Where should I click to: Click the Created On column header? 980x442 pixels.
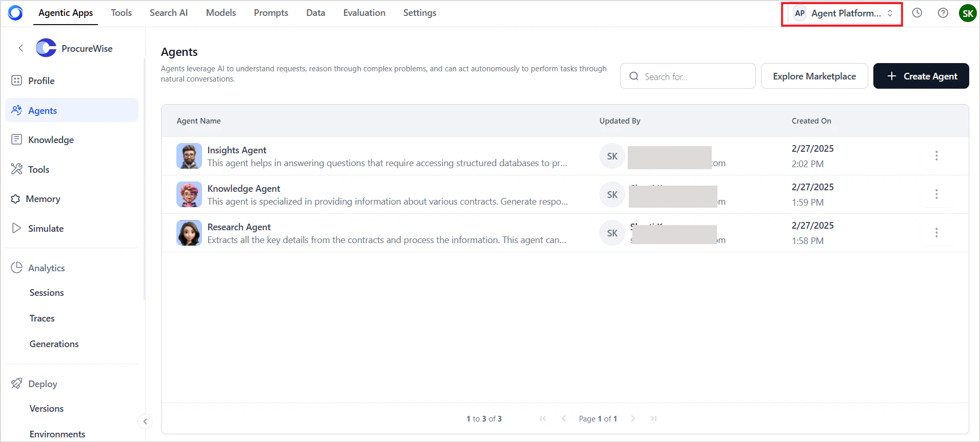click(x=811, y=121)
